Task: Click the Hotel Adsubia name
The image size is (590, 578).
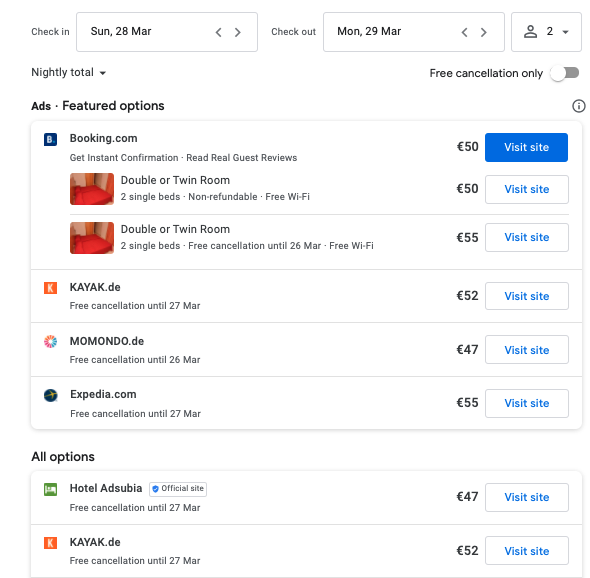Action: [106, 488]
